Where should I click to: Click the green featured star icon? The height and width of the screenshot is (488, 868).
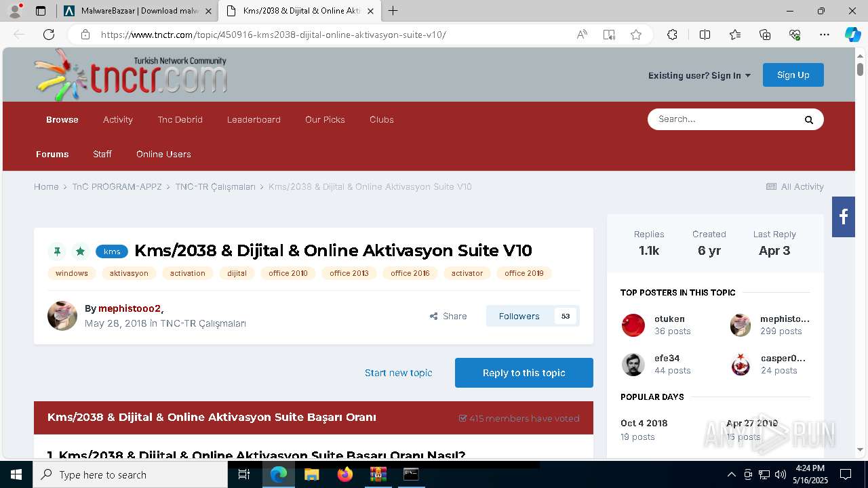point(80,251)
